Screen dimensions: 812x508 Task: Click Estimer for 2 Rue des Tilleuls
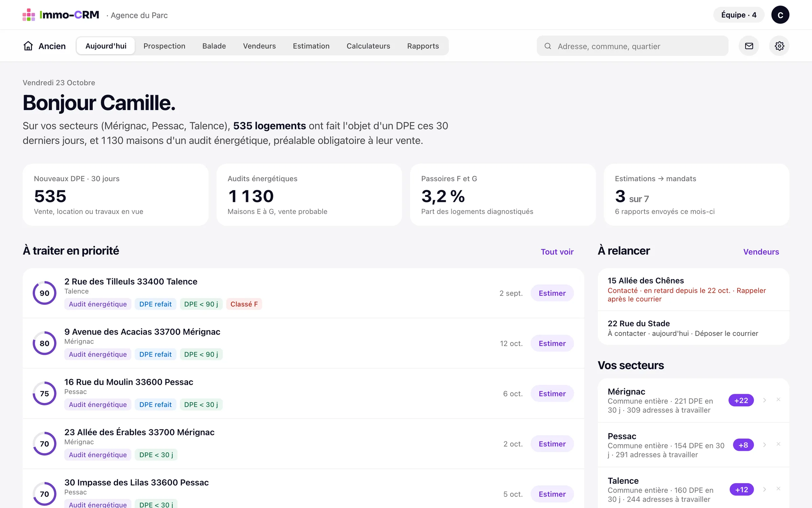[552, 293]
